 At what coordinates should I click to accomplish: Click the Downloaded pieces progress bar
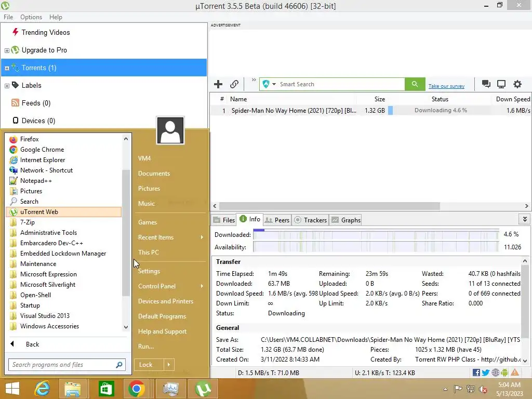[376, 235]
